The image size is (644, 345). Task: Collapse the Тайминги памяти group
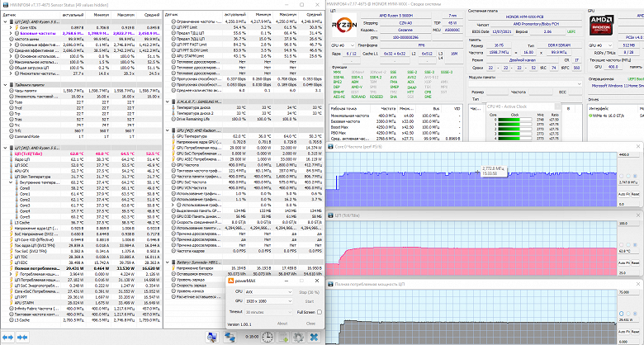5,85
